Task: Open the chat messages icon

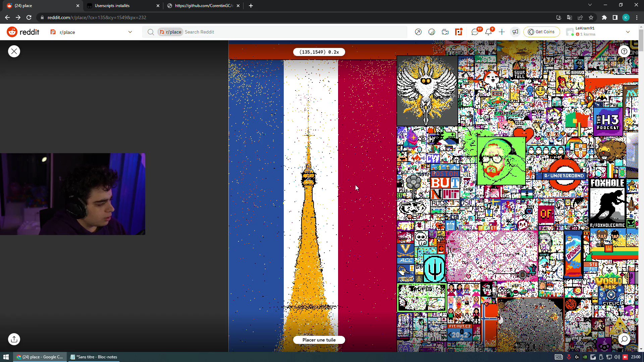Action: 475,32
